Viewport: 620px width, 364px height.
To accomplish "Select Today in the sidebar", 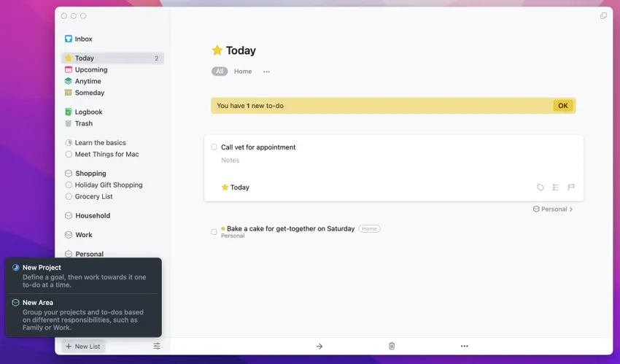I will pos(112,58).
